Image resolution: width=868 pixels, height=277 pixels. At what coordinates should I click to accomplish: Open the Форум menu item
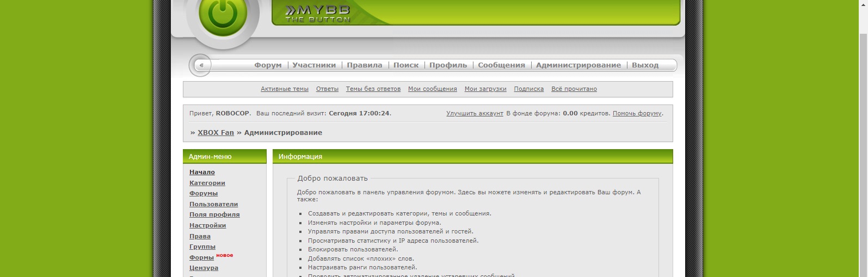point(268,65)
